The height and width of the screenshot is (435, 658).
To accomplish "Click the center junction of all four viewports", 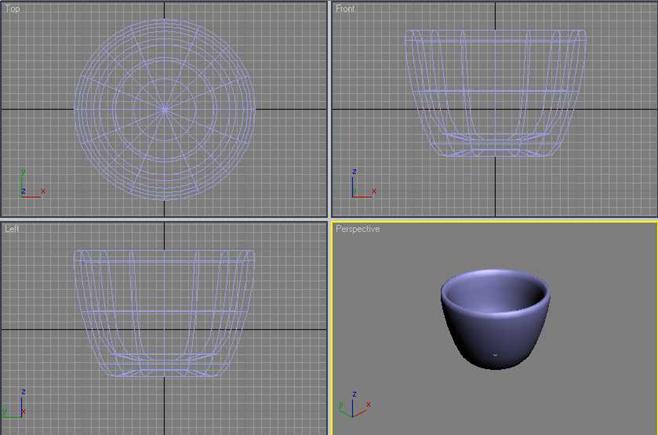I will [329, 219].
